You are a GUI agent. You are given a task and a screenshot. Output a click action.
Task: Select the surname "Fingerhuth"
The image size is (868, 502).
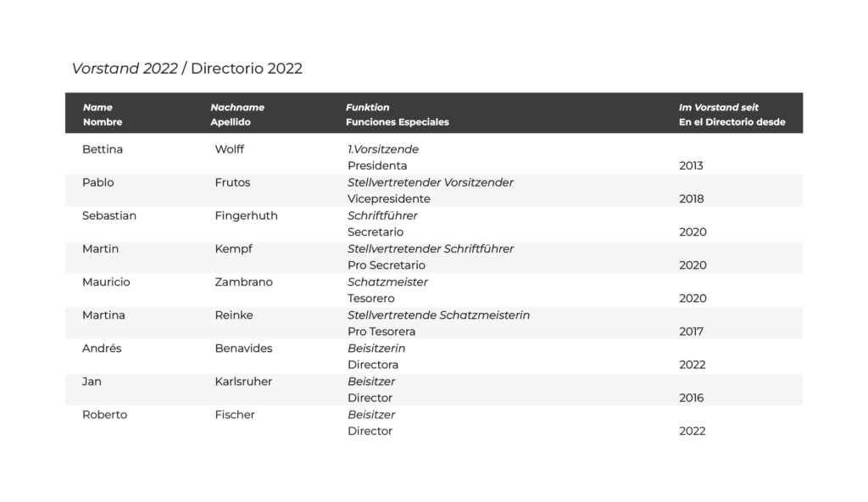coord(246,215)
